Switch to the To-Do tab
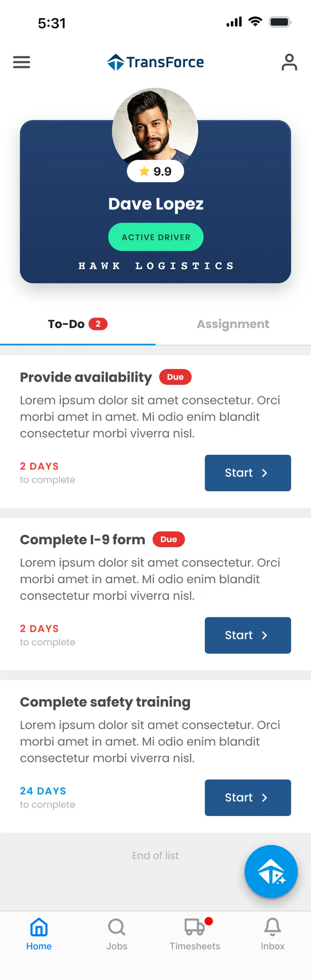The image size is (311, 980). coord(78,324)
